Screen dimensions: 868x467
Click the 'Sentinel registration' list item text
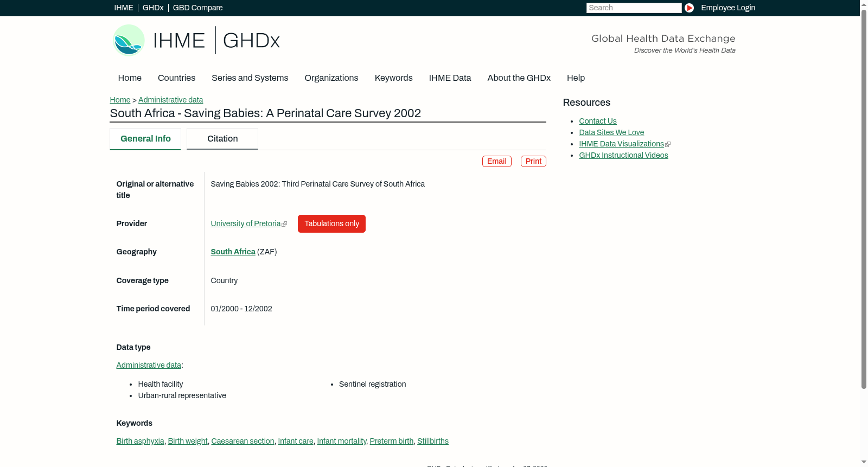(x=372, y=384)
